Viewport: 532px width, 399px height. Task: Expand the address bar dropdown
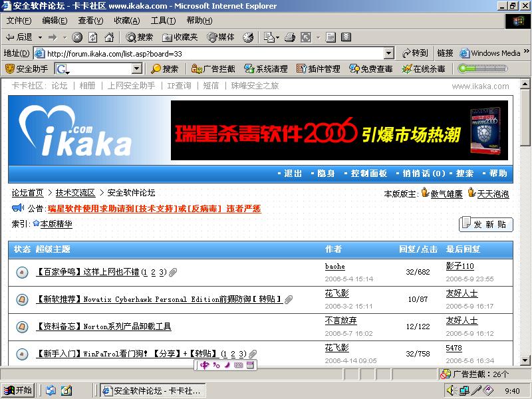coord(389,53)
